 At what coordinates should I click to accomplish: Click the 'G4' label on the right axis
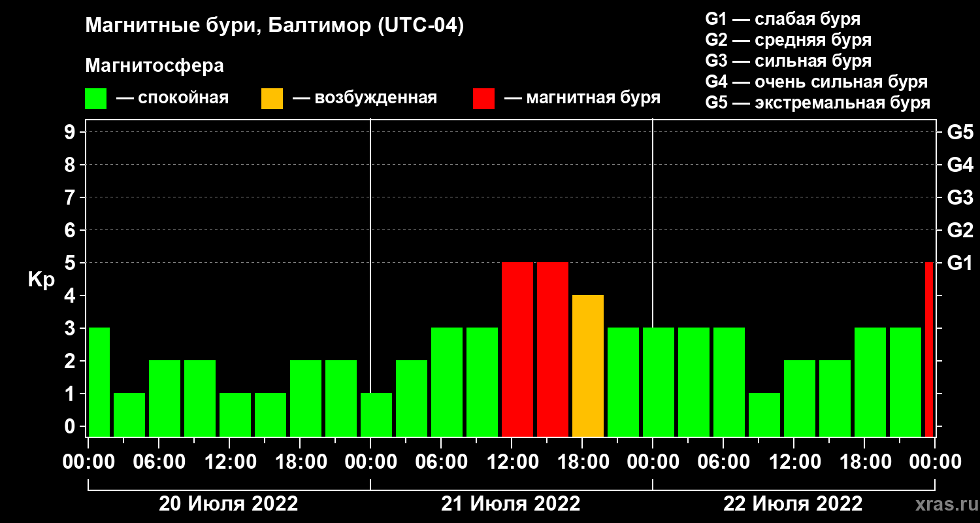tap(960, 165)
